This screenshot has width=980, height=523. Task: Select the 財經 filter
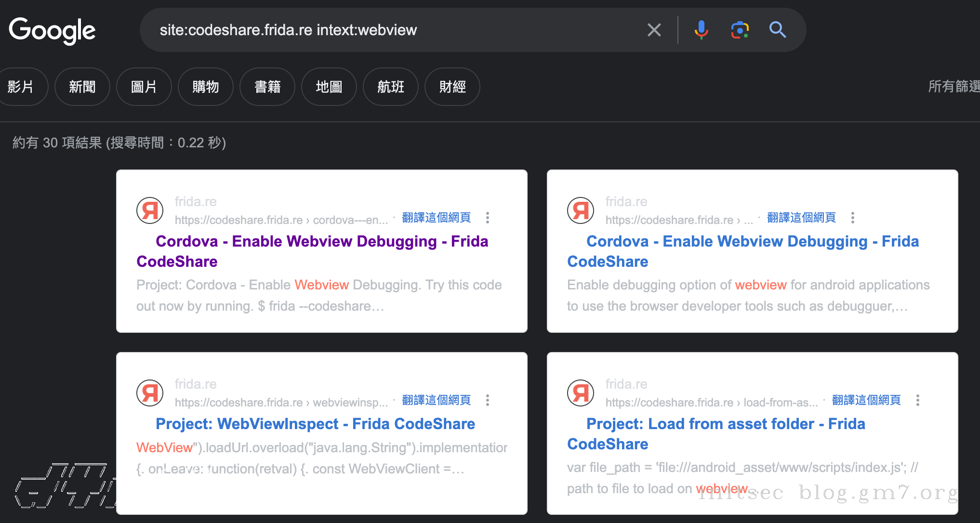point(452,87)
